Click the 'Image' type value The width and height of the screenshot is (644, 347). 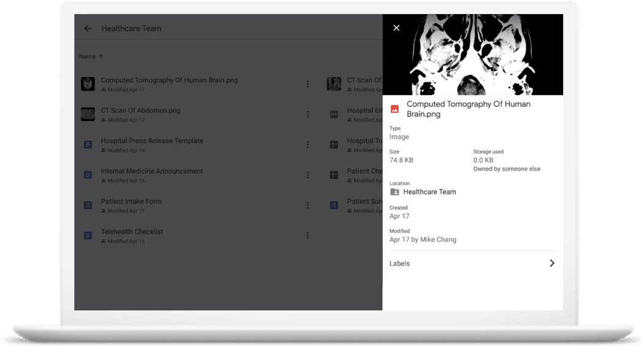pyautogui.click(x=399, y=137)
